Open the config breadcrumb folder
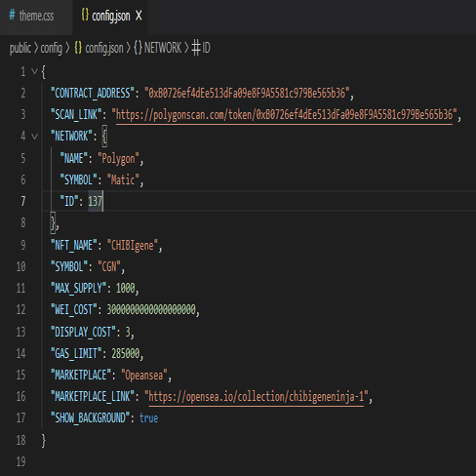The image size is (476, 476). 51,48
